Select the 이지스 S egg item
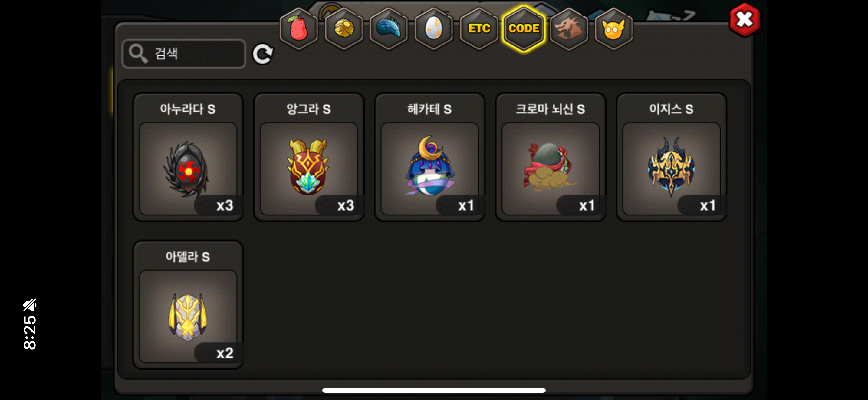Screen dimensions: 868x400 [x=671, y=157]
